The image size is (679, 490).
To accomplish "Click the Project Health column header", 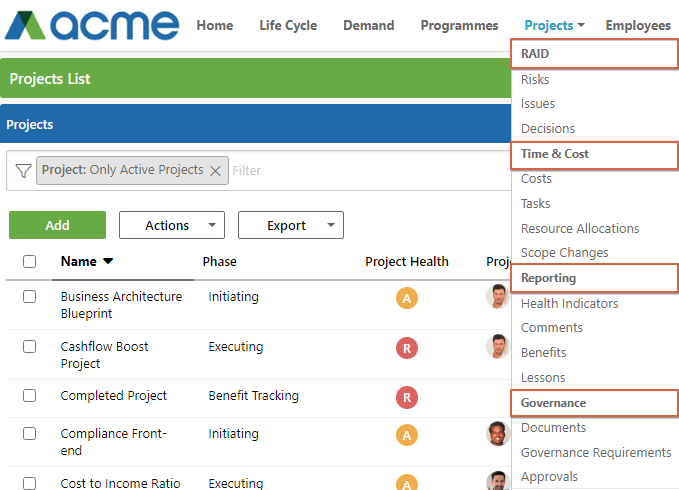I will pos(407,261).
